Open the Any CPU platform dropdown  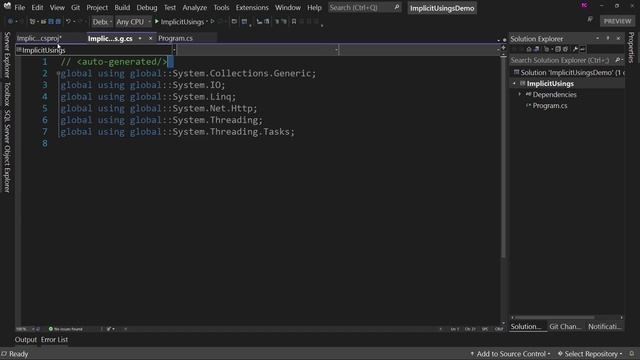(x=133, y=22)
